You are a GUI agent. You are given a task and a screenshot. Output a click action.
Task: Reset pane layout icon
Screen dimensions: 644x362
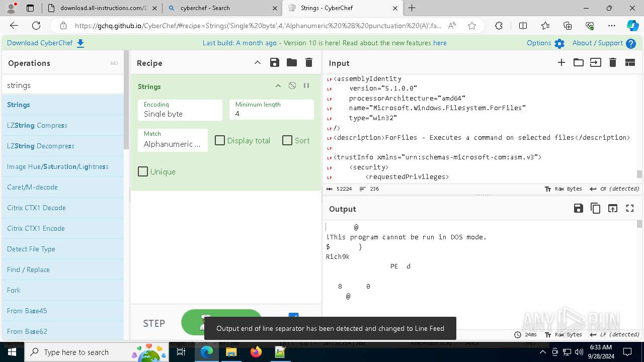pos(630,62)
